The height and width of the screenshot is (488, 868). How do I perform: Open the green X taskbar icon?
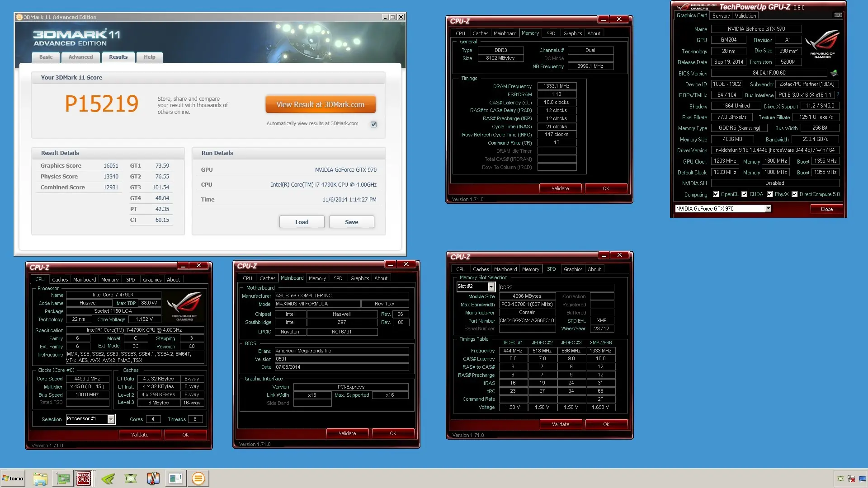point(131,479)
